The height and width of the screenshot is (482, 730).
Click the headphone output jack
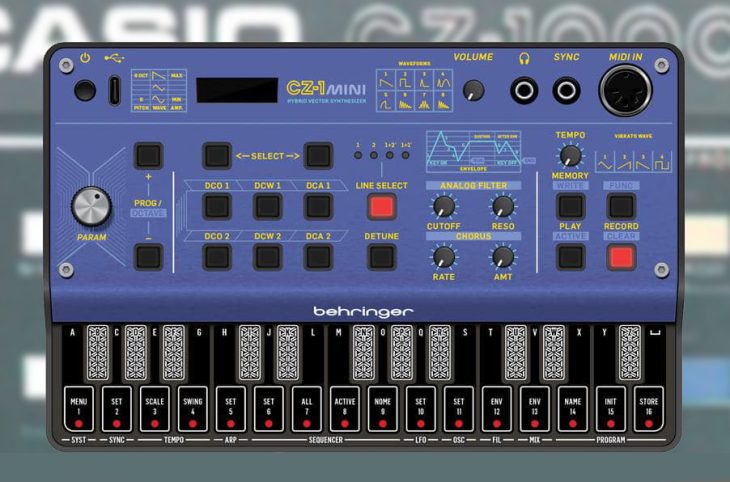524,90
